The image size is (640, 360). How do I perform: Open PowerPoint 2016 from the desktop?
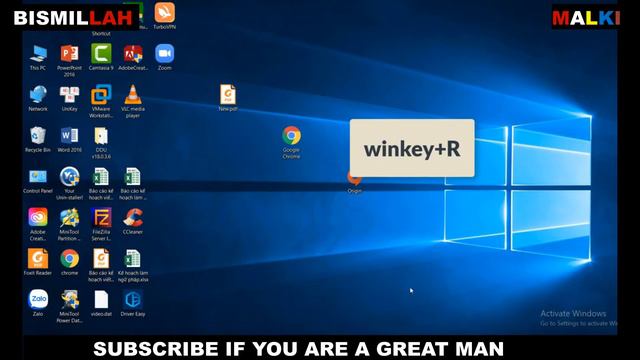69,54
